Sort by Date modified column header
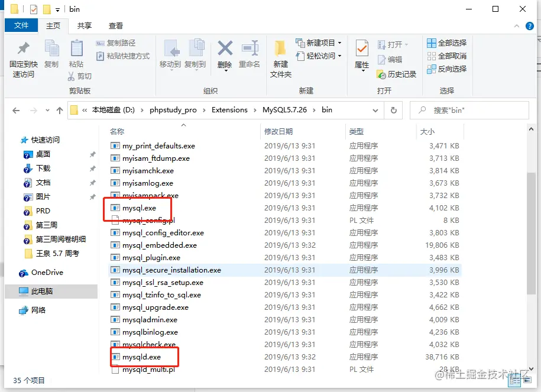 [279, 131]
